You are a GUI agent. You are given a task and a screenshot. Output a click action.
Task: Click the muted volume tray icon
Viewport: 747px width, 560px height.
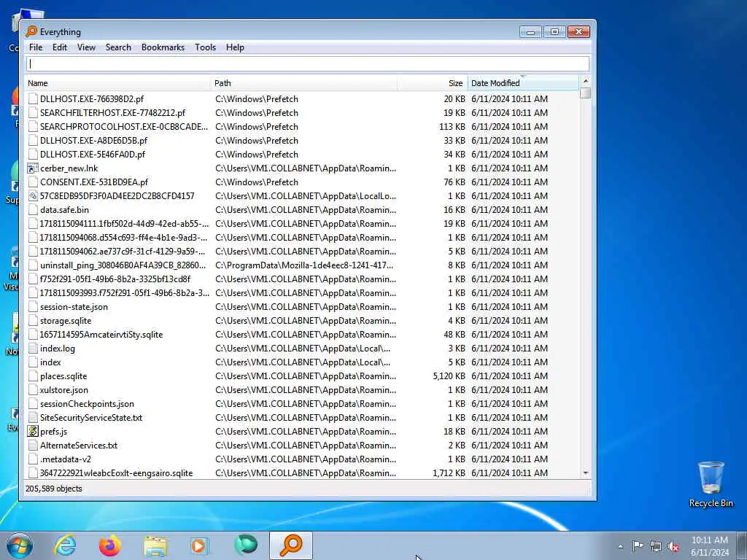(673, 547)
